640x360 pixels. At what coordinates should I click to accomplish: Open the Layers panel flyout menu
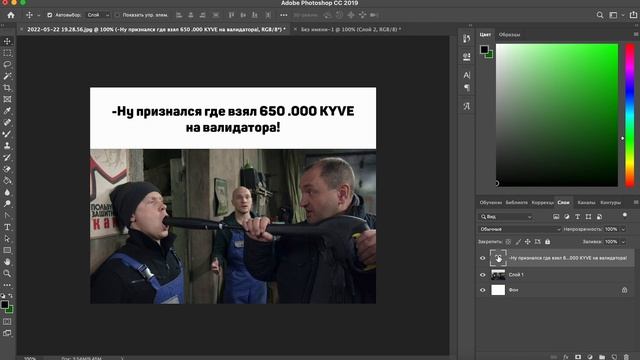[636, 202]
